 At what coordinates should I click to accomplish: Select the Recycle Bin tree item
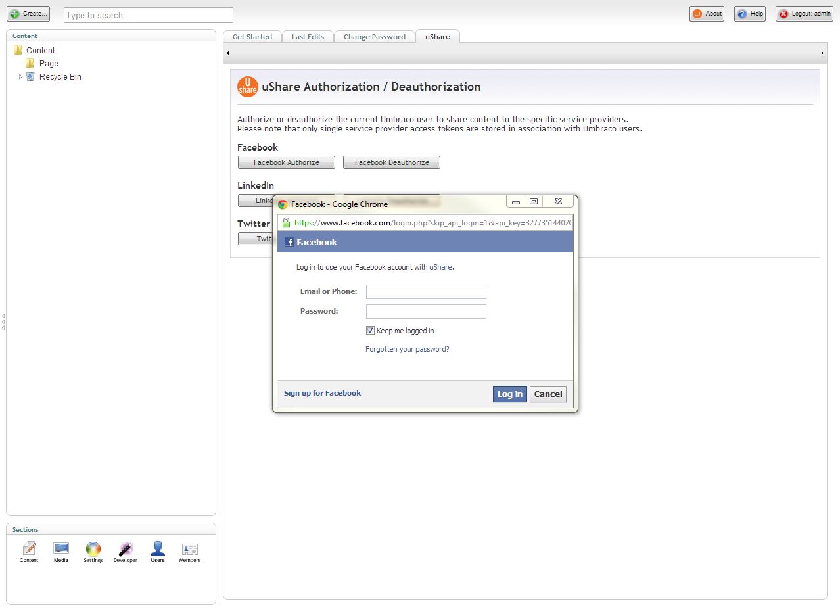[x=60, y=76]
